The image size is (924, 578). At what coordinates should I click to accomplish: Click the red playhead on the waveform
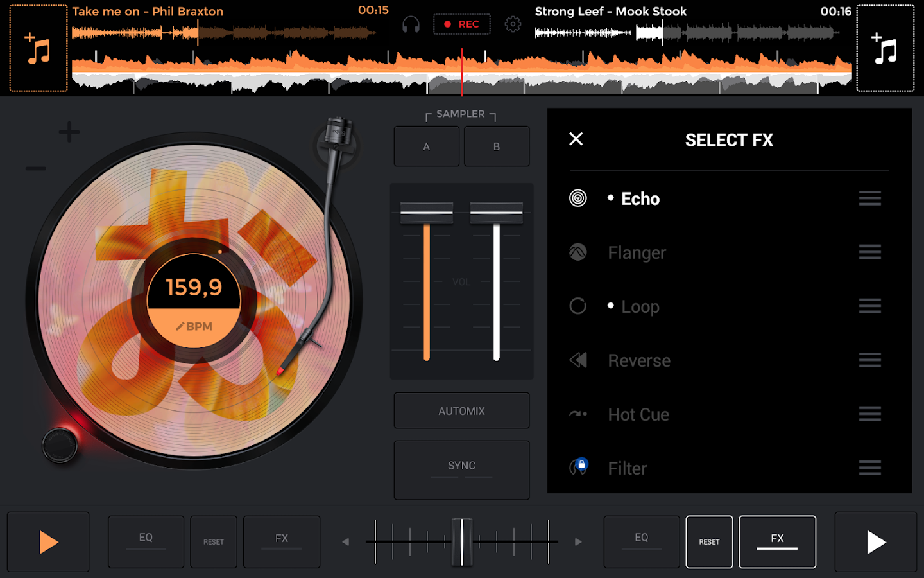(462, 72)
